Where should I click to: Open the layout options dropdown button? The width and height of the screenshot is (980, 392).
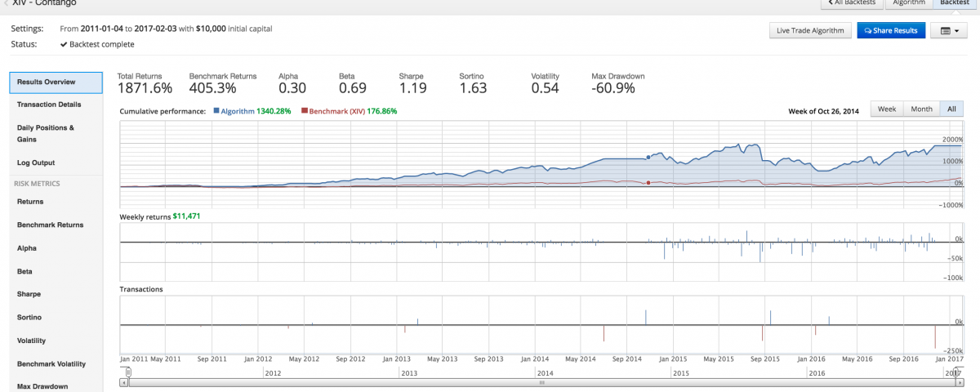(x=948, y=31)
